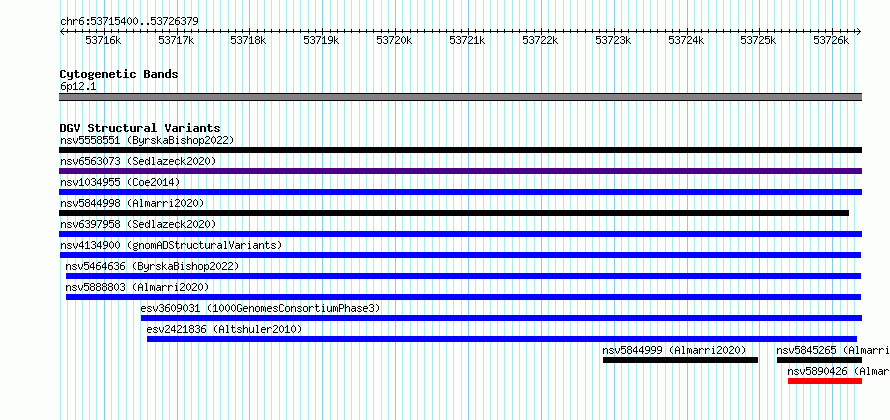Screen dimensions: 890x420
Task: Click the 53722k ruler tick label
Action: click(x=540, y=40)
